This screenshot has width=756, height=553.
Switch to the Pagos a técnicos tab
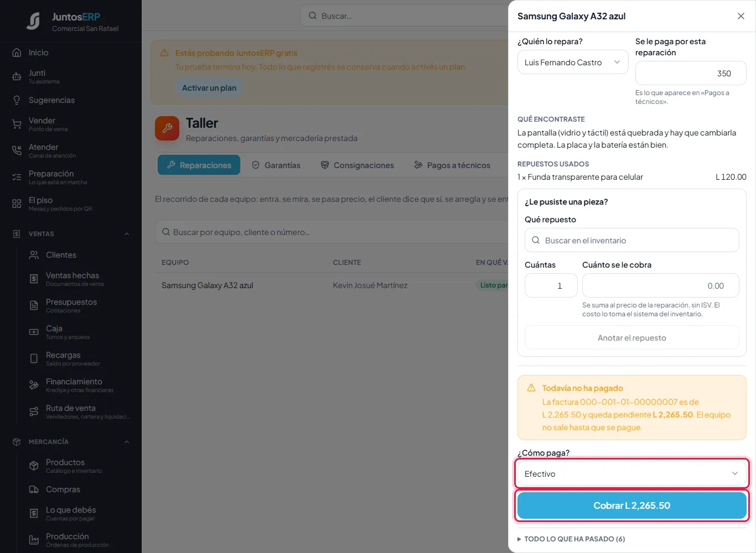(x=452, y=165)
